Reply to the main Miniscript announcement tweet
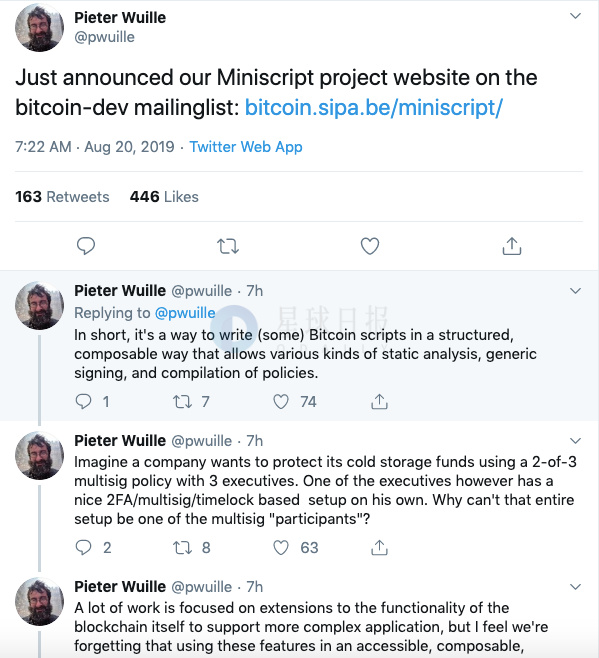The width and height of the screenshot is (599, 658). [x=86, y=246]
